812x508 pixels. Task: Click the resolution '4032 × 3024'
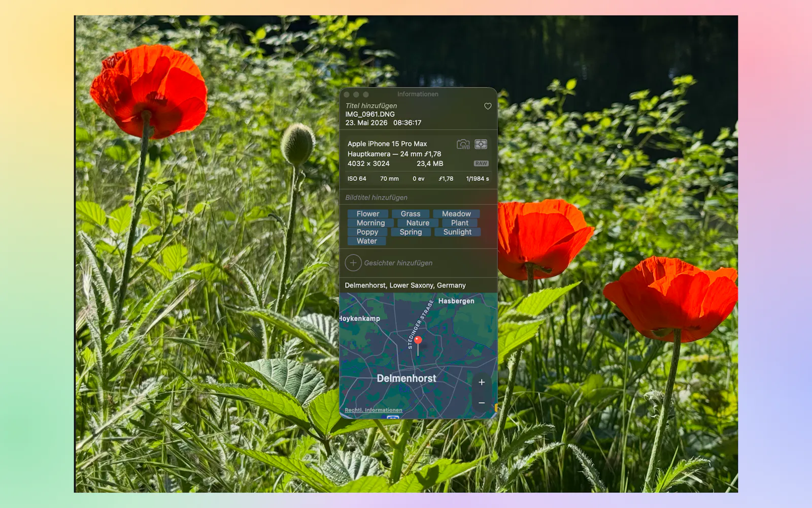tap(368, 164)
